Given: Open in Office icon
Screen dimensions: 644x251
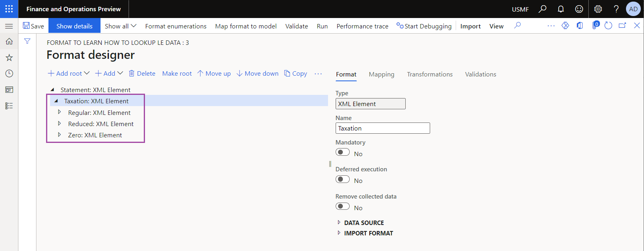Looking at the screenshot, I should [580, 26].
